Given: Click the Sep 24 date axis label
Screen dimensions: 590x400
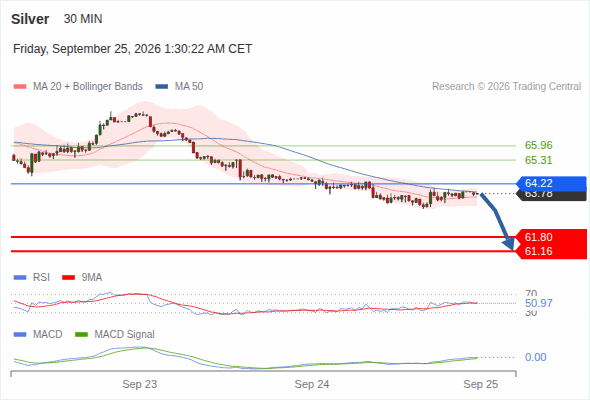Looking at the screenshot, I should (x=312, y=384).
